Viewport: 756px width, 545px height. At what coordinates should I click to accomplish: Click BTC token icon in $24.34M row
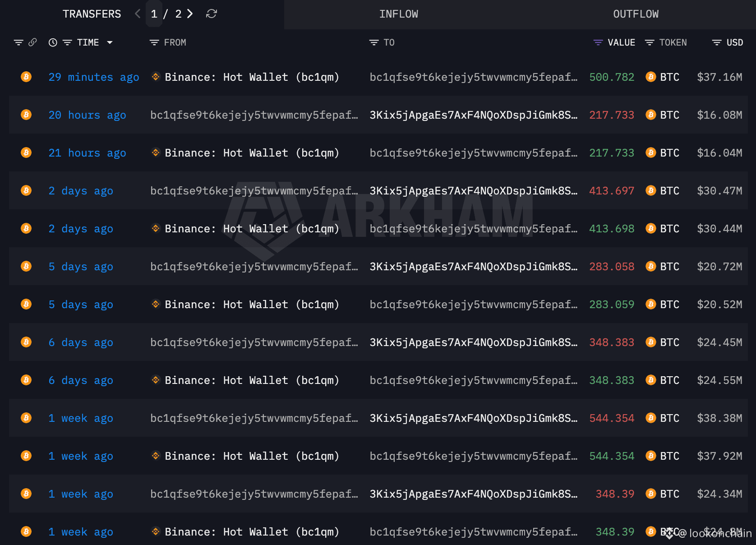click(x=650, y=494)
